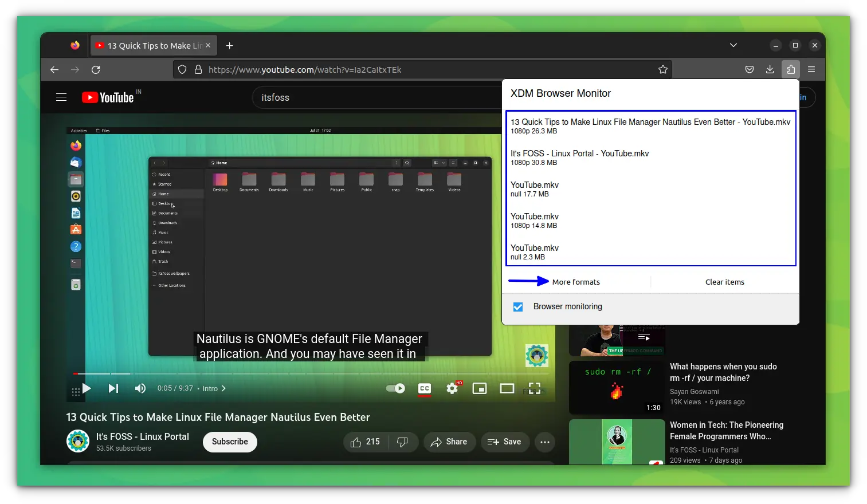Go back to the previous page
The height and width of the screenshot is (504, 867).
pyautogui.click(x=54, y=69)
